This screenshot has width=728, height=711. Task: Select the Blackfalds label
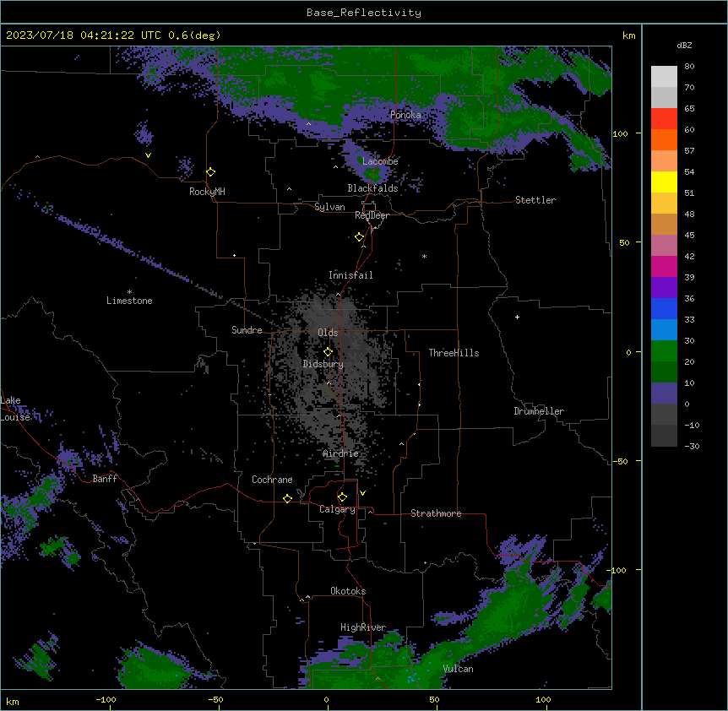pyautogui.click(x=372, y=188)
